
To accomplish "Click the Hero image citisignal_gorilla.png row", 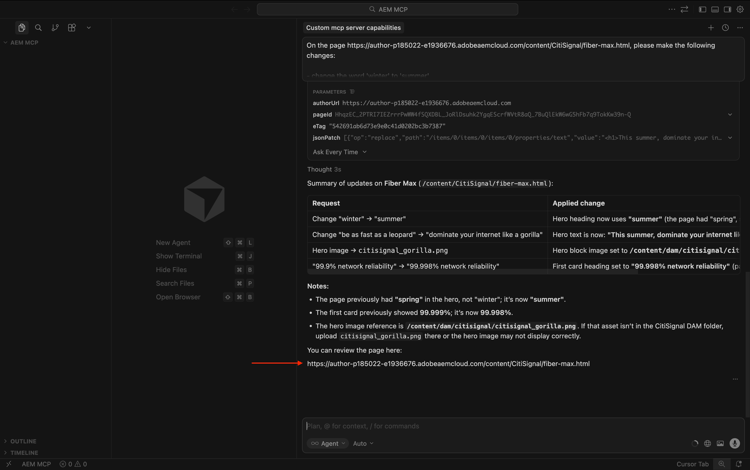I will (x=523, y=251).
